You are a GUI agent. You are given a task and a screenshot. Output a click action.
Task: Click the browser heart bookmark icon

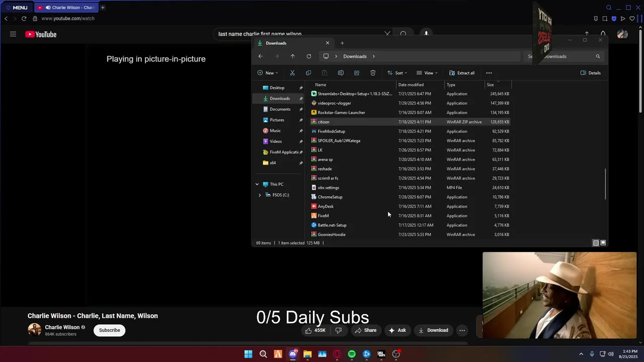click(x=632, y=19)
